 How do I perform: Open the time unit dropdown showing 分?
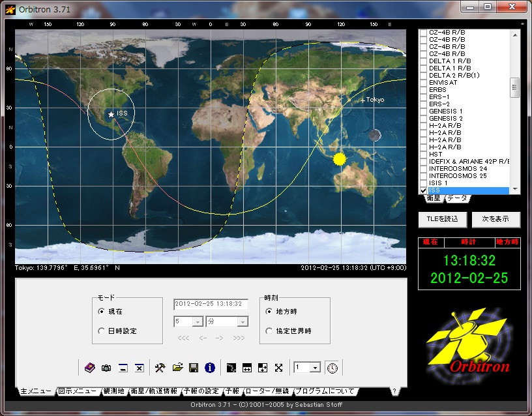243,321
